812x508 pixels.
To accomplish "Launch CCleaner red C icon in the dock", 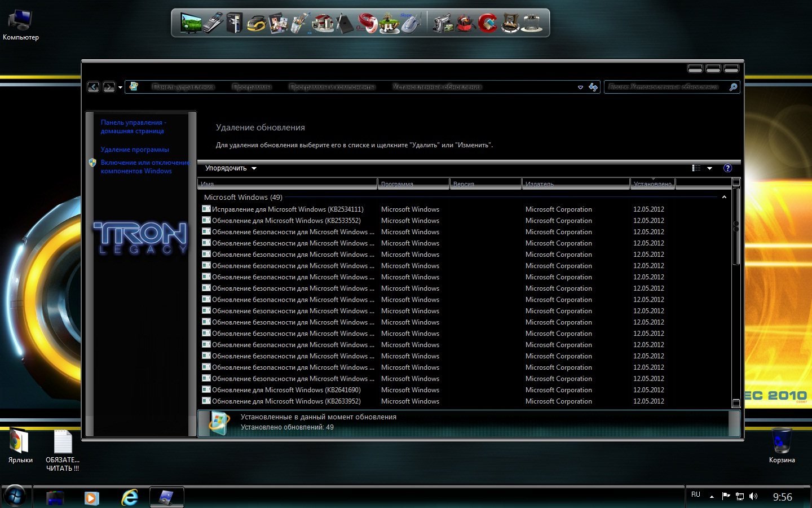I will [487, 24].
